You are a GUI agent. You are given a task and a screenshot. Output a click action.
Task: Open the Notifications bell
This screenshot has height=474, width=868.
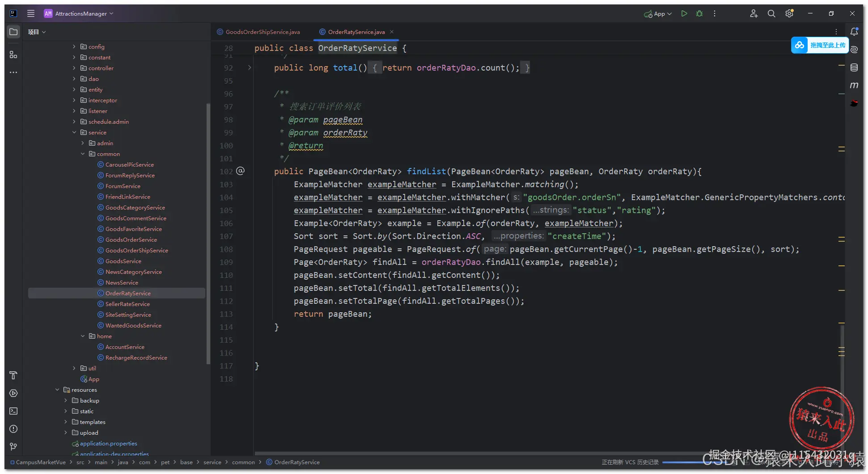tap(854, 31)
